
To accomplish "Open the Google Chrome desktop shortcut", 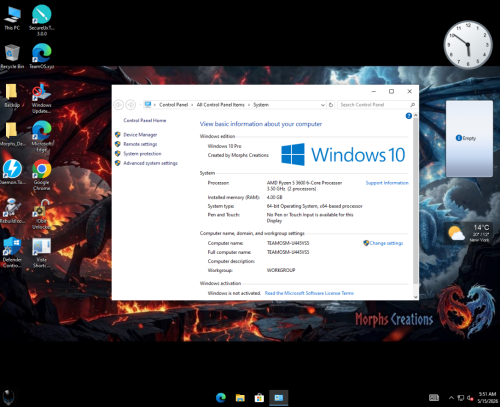I will 42,175.
